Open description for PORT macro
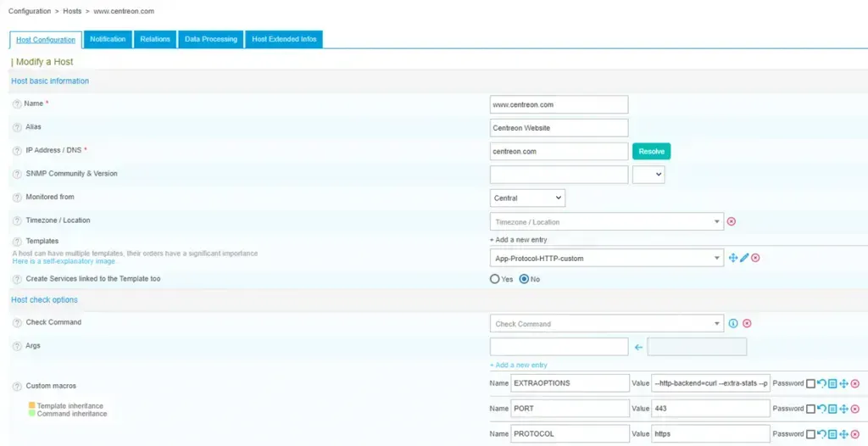The height and width of the screenshot is (446, 868). [832, 409]
